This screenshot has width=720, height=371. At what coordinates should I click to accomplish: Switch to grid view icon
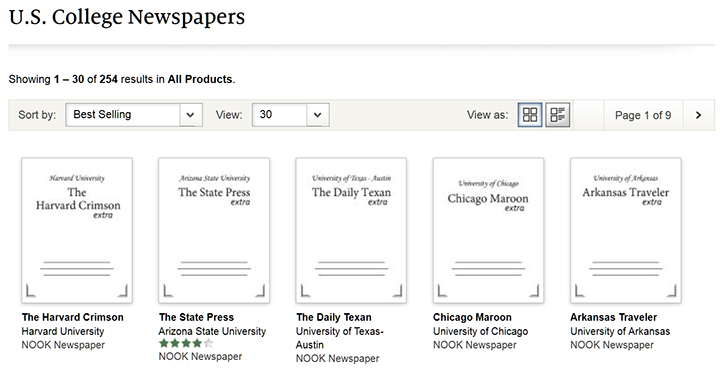[530, 115]
